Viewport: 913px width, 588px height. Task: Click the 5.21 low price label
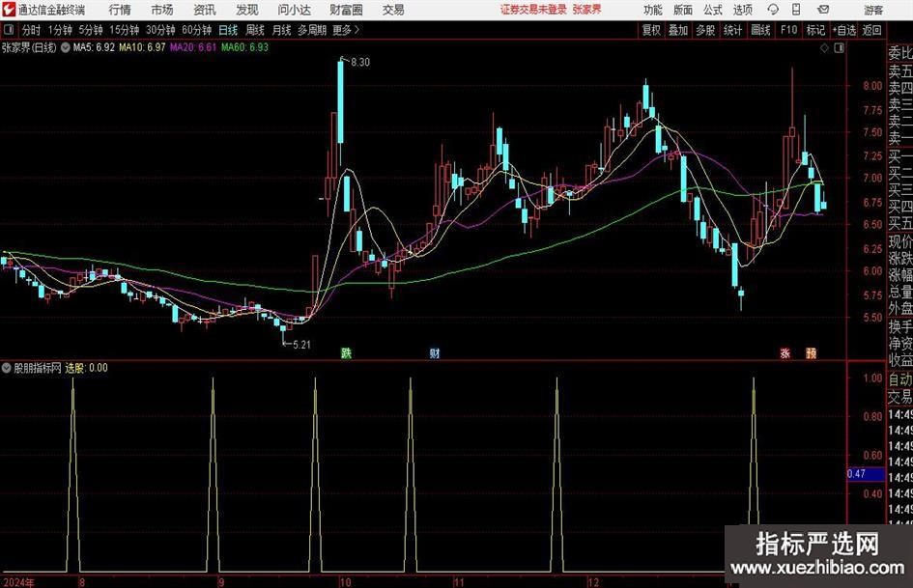pyautogui.click(x=301, y=345)
